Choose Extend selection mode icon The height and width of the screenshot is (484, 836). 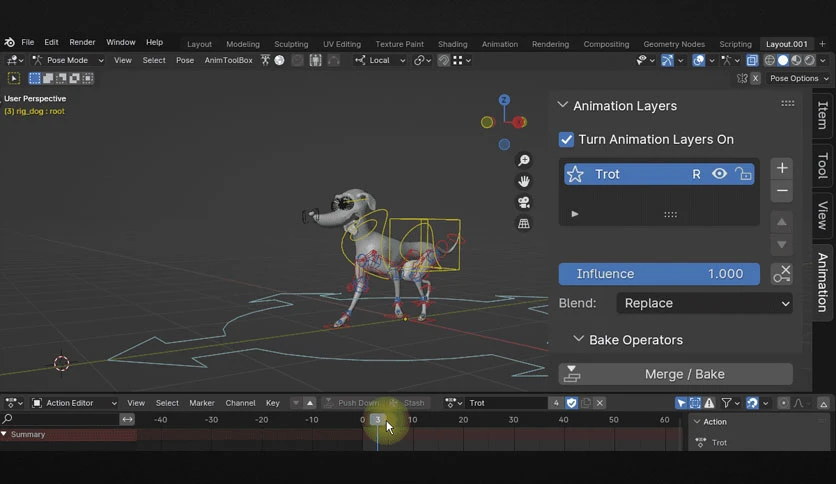tap(48, 78)
